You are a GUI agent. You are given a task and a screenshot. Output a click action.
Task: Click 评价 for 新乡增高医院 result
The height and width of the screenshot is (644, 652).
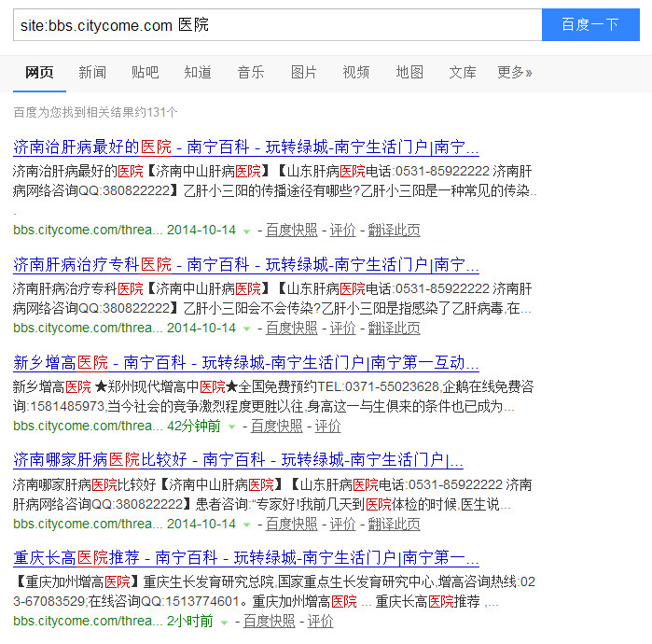coord(327,426)
